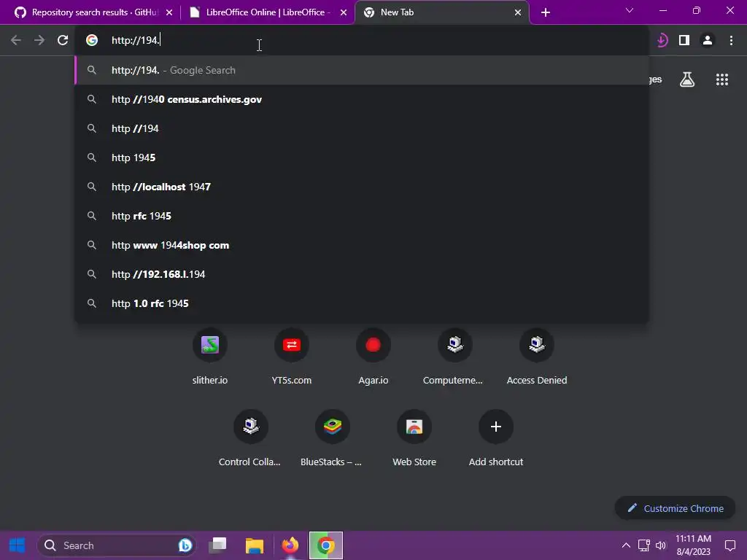747x560 pixels.
Task: Select suggestion 'http www 1944shop com'
Action: point(362,245)
